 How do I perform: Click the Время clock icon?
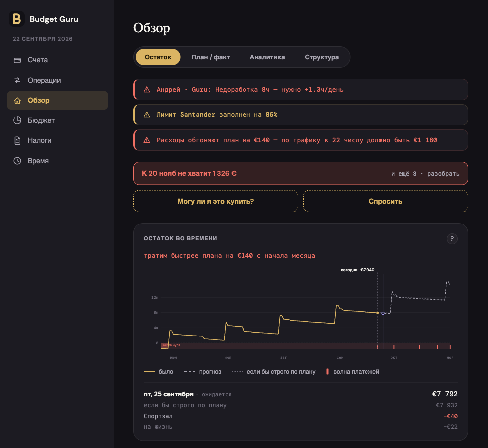(x=17, y=161)
